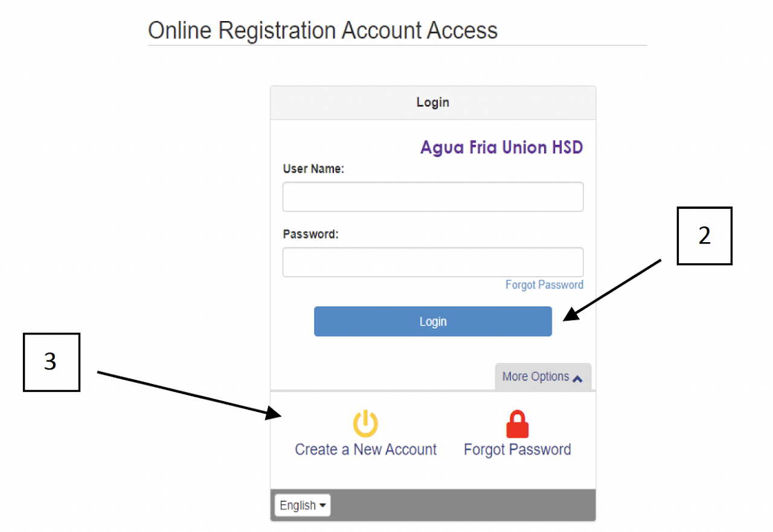Click the Agua Fria Union HSD title
The image size is (773, 532).
coord(502,147)
